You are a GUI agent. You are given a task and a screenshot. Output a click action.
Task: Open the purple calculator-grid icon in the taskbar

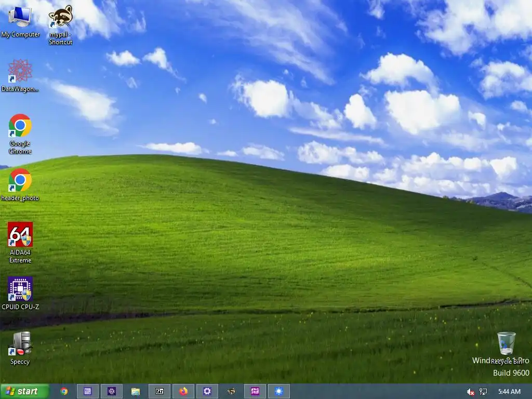(x=87, y=391)
